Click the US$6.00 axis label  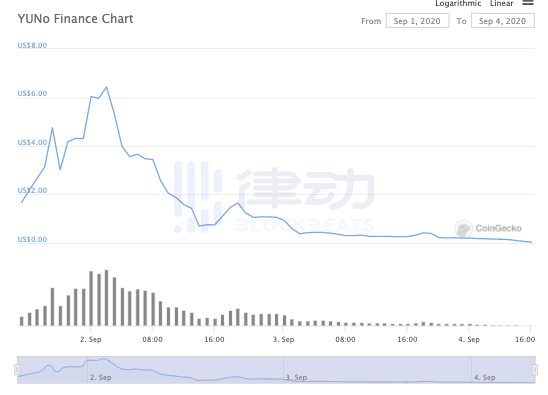tap(32, 93)
